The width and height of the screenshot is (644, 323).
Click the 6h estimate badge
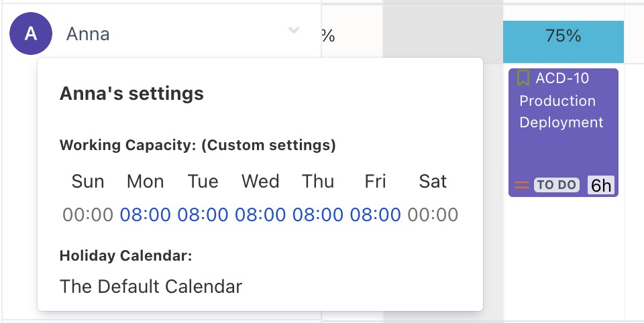coord(601,185)
